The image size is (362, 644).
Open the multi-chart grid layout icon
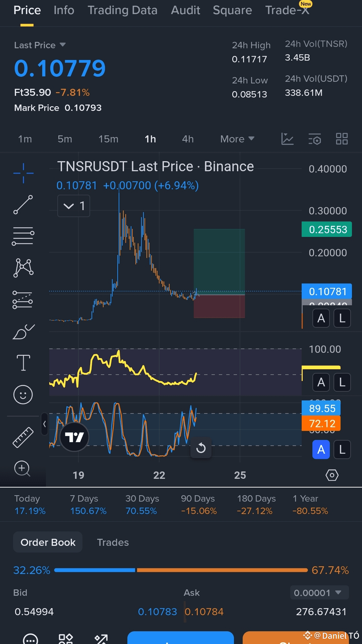tap(342, 139)
